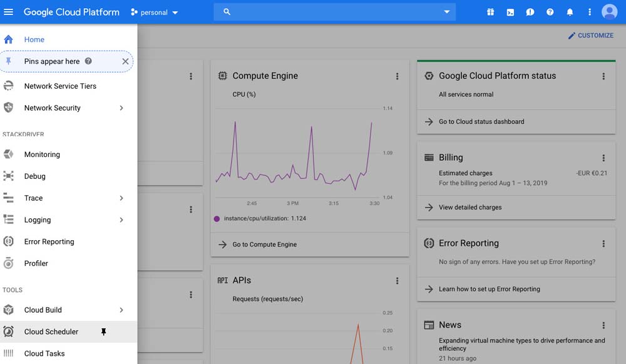Select Monitoring in the sidebar
The image size is (626, 364).
point(42,154)
